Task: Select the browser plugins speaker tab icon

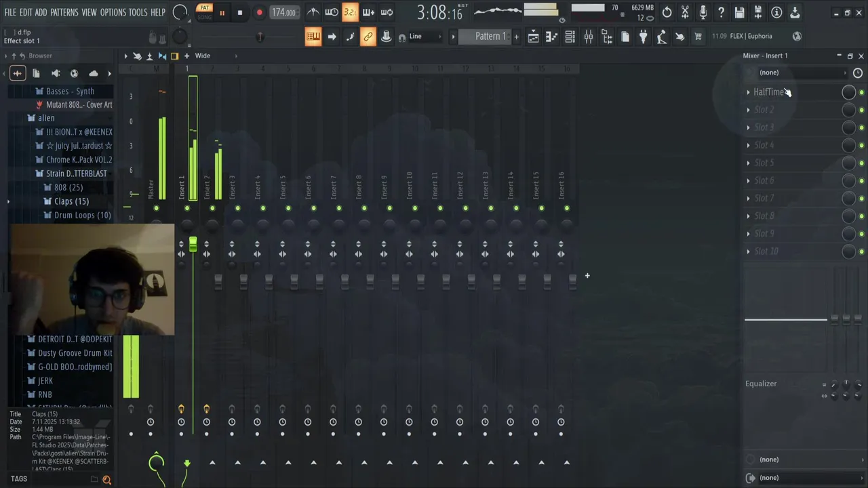Action: pyautogui.click(x=56, y=73)
